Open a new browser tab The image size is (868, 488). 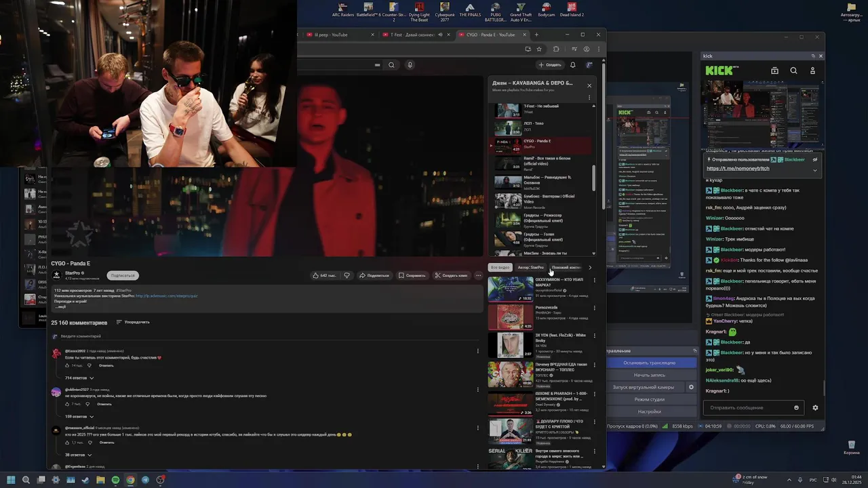[536, 35]
